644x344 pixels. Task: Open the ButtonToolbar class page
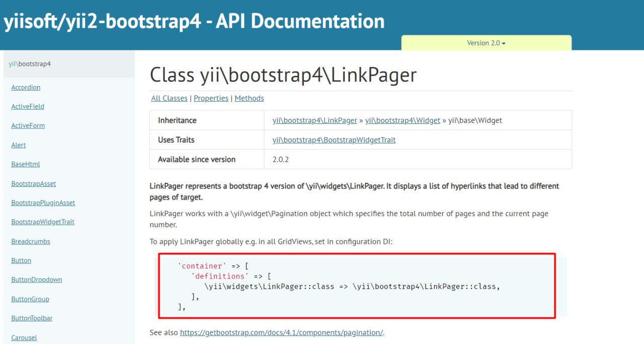coord(32,318)
